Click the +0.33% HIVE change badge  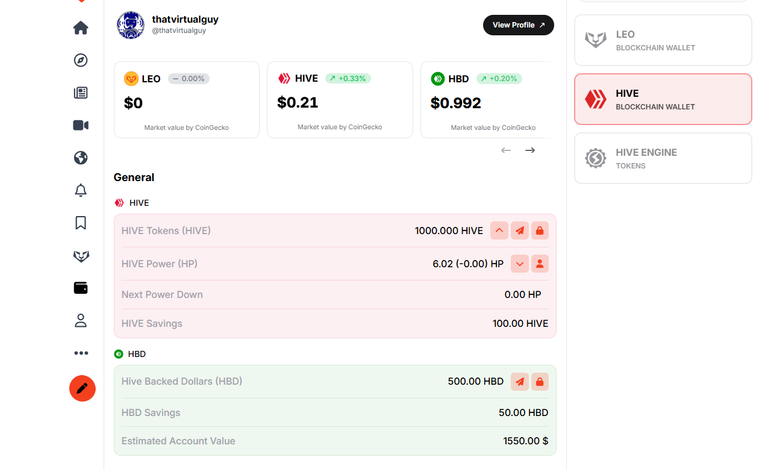coord(348,78)
